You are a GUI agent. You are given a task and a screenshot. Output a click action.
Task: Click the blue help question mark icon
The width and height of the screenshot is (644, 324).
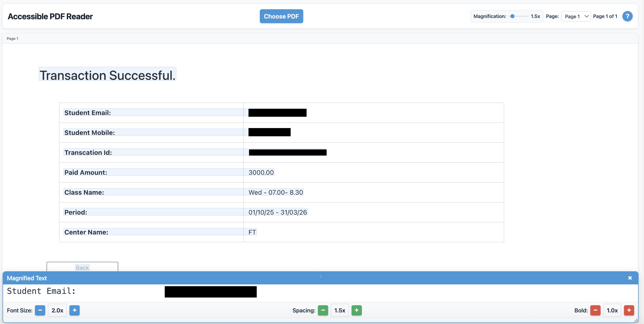pos(627,16)
